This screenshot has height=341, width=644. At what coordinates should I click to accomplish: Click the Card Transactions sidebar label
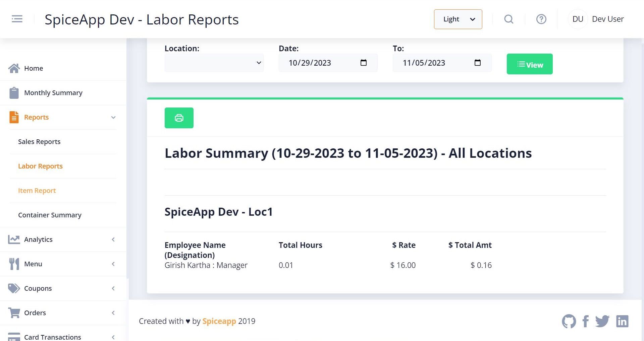tap(53, 337)
